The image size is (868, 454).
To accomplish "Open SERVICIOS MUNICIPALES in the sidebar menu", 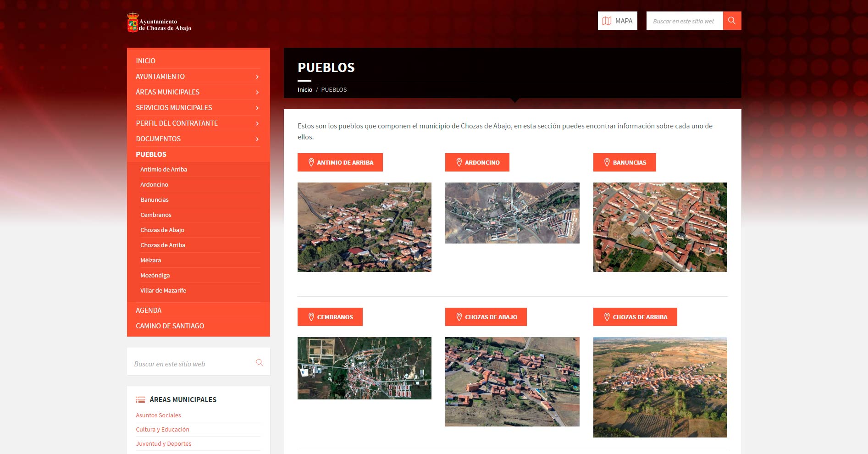I will pyautogui.click(x=174, y=108).
